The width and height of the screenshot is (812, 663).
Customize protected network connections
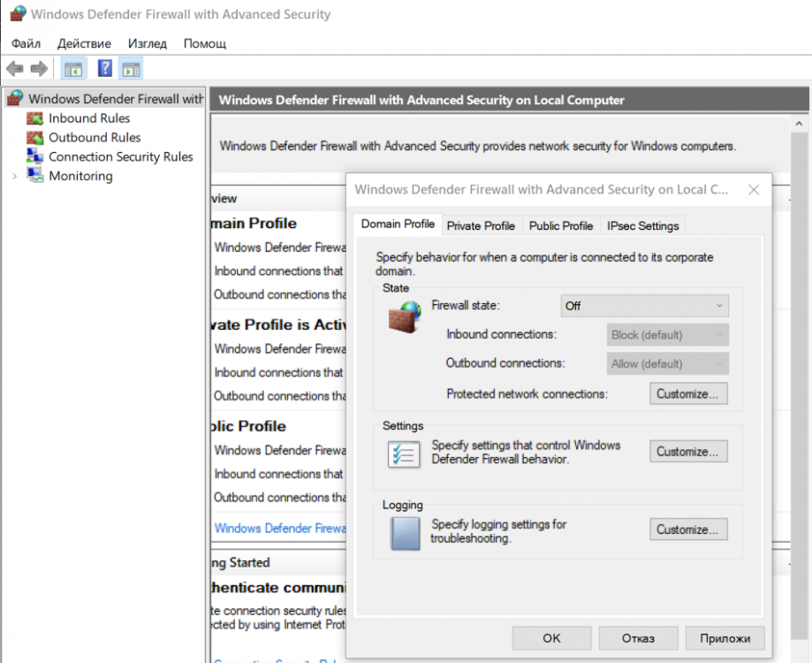tap(688, 393)
